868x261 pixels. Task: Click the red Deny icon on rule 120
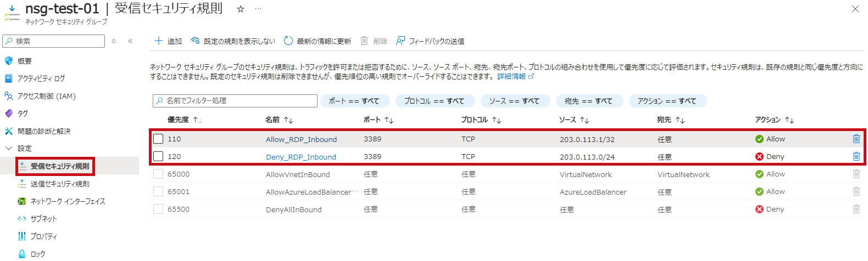click(x=759, y=157)
